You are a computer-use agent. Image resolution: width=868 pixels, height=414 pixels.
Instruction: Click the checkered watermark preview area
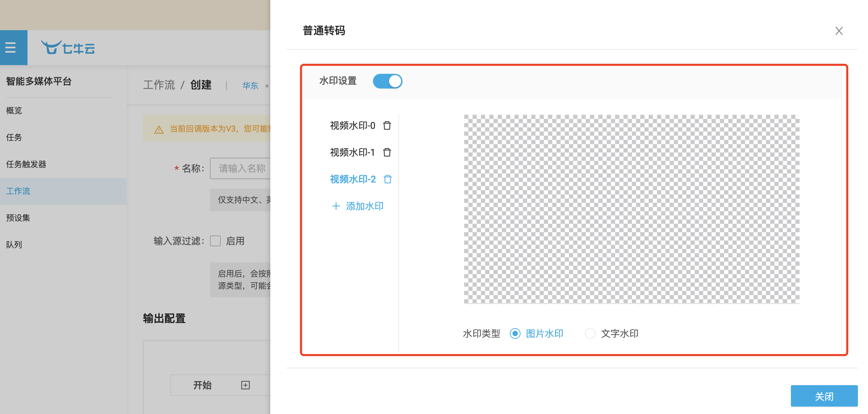tap(631, 209)
